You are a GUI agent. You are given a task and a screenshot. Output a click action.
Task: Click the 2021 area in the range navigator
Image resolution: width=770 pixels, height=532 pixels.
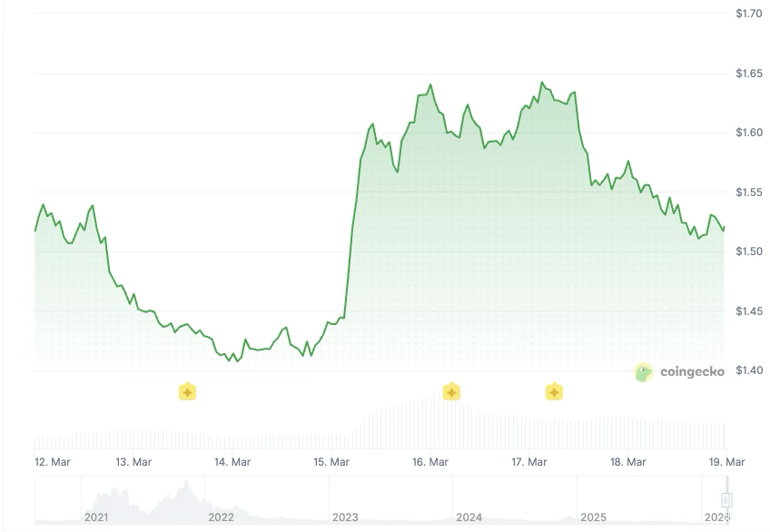point(96,517)
